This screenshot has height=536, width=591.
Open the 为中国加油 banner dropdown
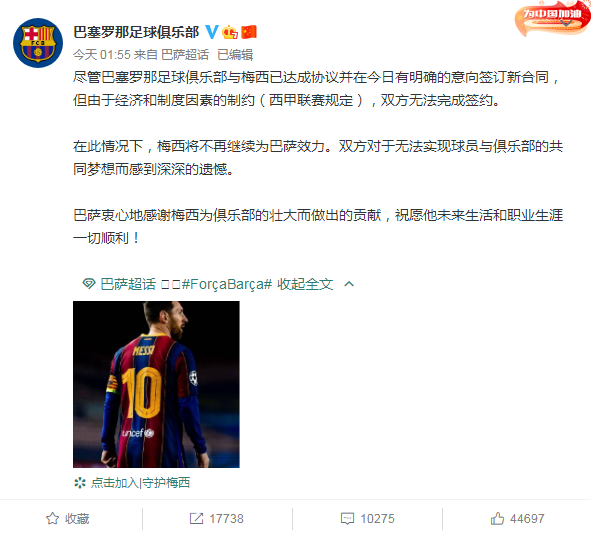567,23
